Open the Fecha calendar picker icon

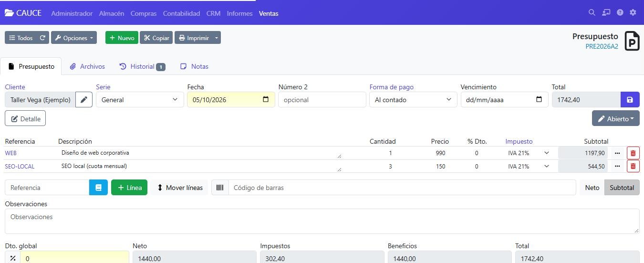[266, 99]
